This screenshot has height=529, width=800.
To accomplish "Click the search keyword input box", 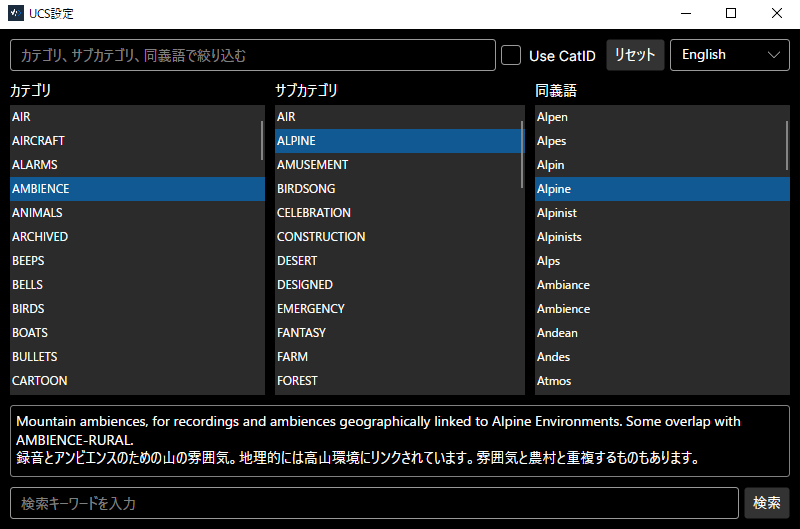I will (374, 503).
